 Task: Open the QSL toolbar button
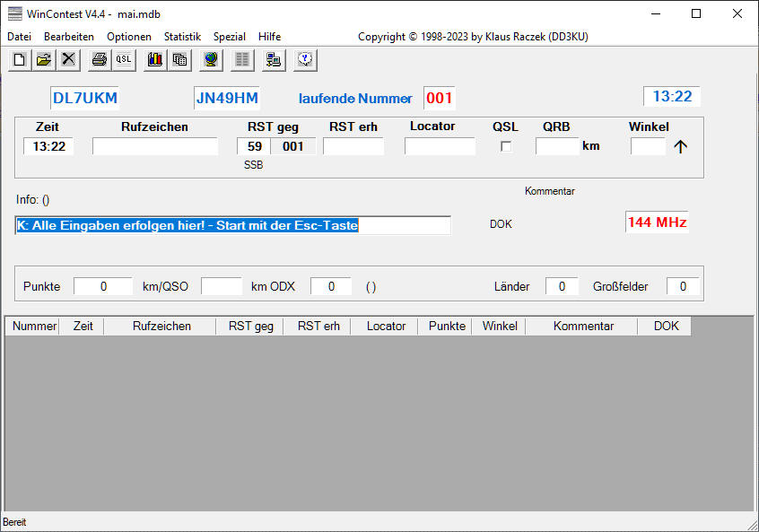pos(124,59)
